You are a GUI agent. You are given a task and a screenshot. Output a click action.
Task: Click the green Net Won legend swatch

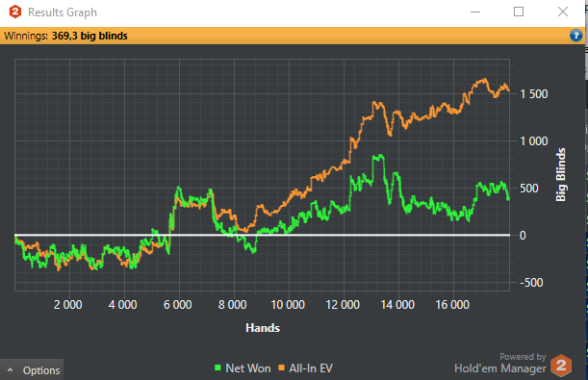217,367
